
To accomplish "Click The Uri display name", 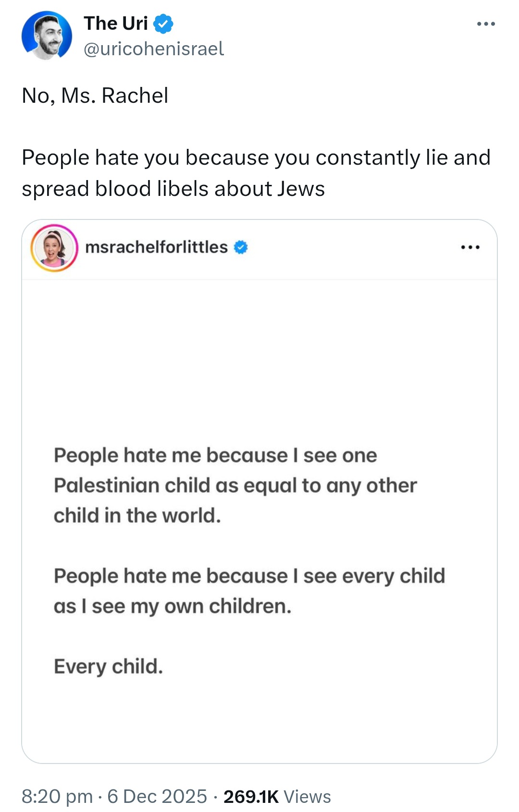I will [x=116, y=23].
